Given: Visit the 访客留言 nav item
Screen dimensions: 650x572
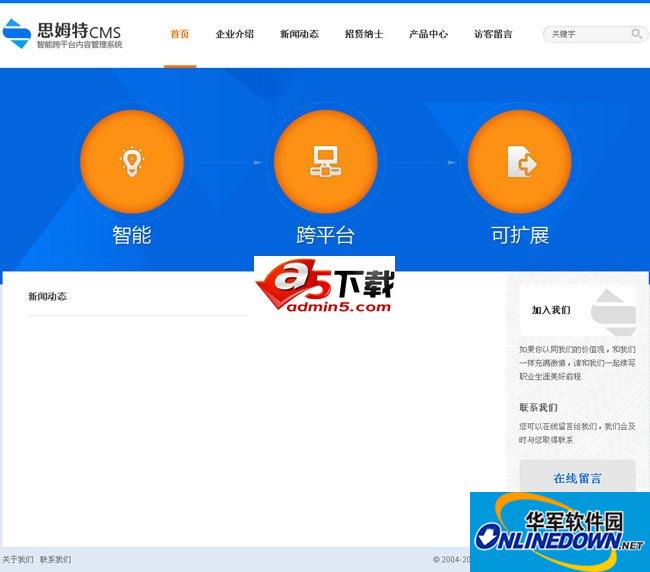Looking at the screenshot, I should pyautogui.click(x=493, y=34).
